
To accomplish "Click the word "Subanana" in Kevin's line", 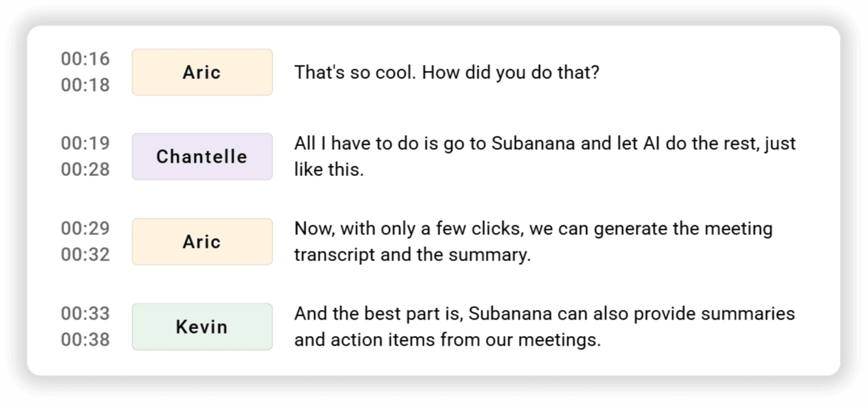I will pyautogui.click(x=510, y=314).
